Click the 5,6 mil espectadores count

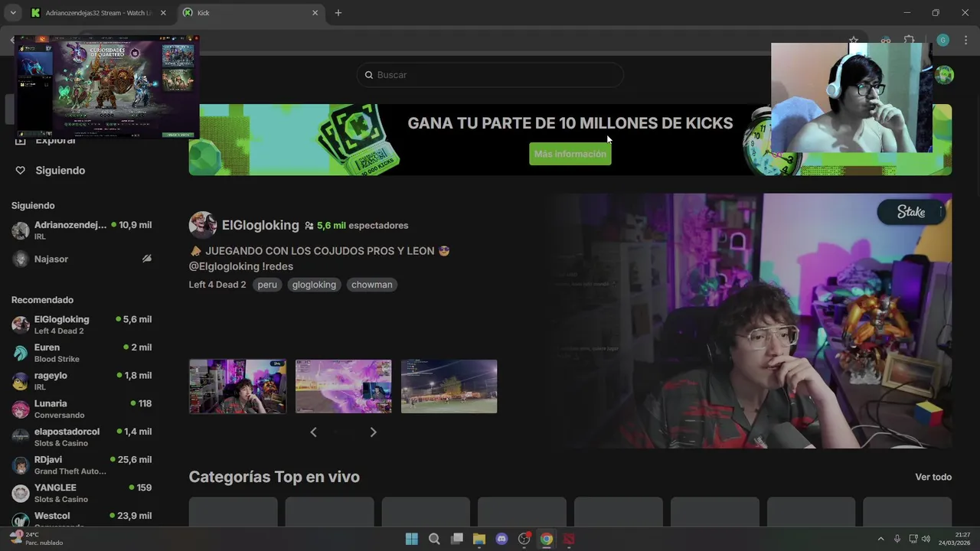click(x=356, y=226)
